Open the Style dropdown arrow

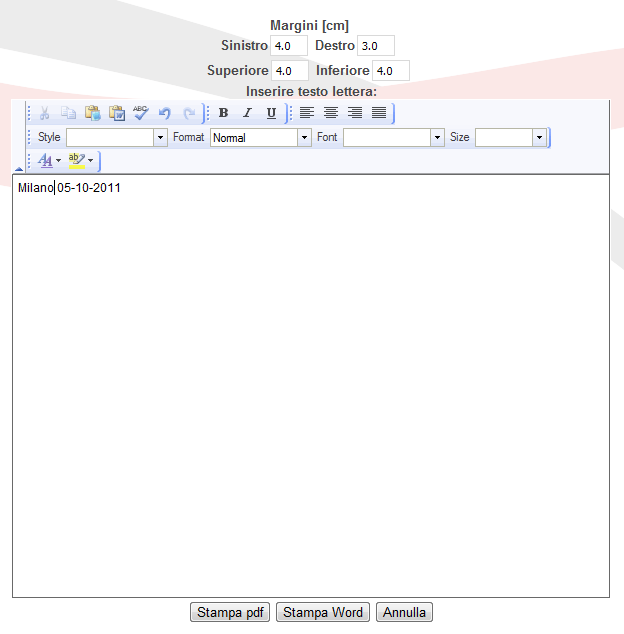(x=160, y=137)
